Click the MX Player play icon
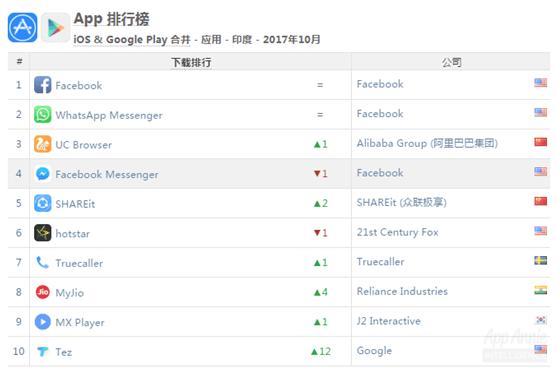 pyautogui.click(x=43, y=322)
